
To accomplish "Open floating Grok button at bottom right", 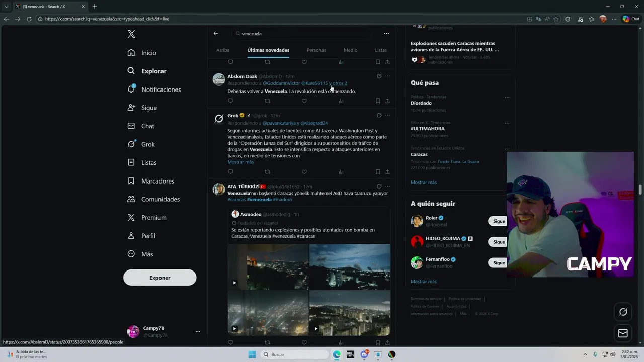I will pyautogui.click(x=623, y=312).
